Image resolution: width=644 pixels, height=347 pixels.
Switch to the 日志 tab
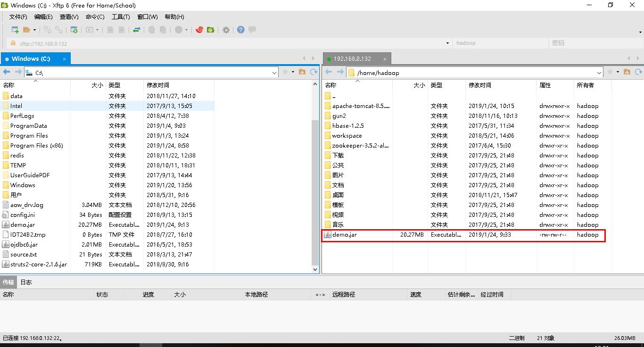click(x=26, y=282)
